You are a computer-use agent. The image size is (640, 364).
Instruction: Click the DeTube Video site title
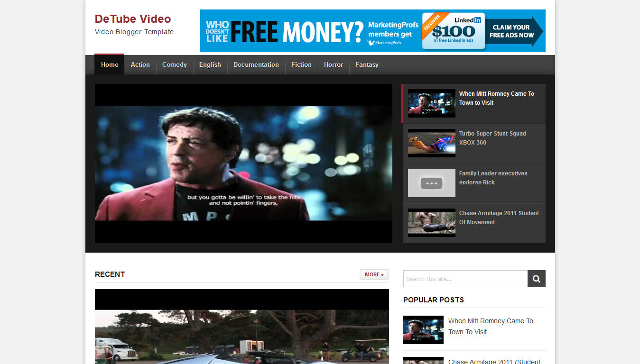pos(133,19)
